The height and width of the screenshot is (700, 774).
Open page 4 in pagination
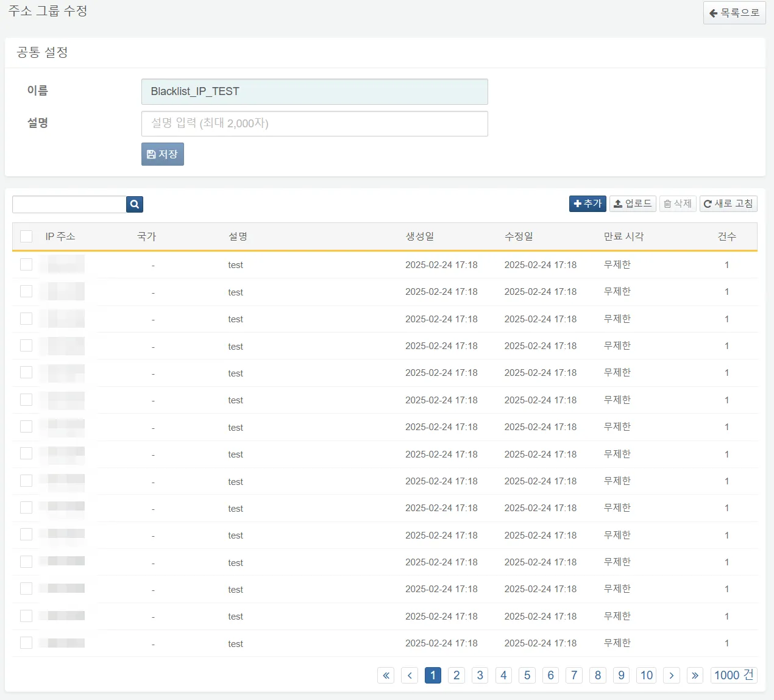(x=503, y=675)
